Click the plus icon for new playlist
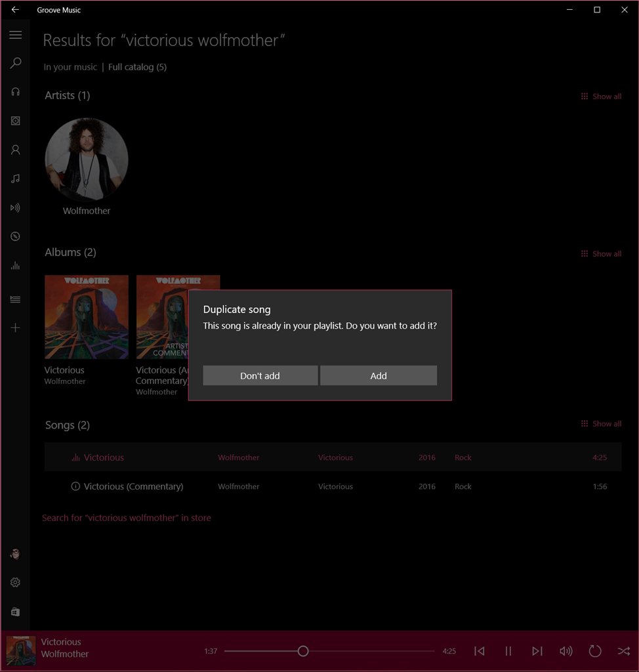The width and height of the screenshot is (639, 672). pos(15,327)
